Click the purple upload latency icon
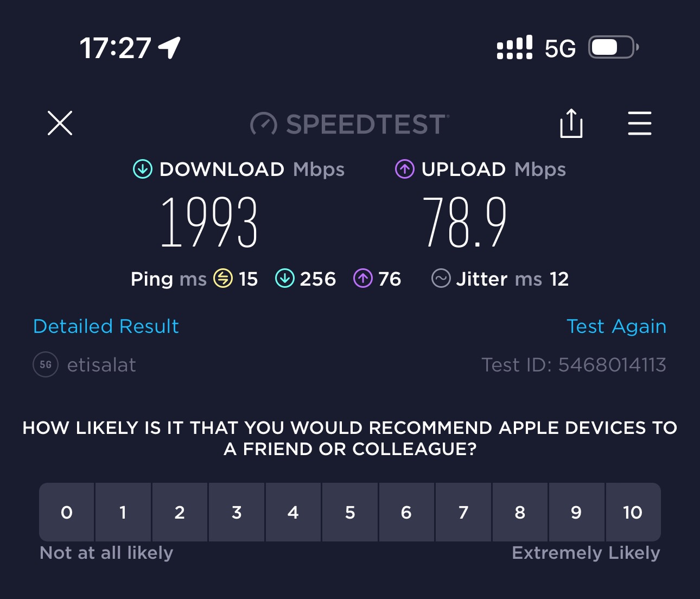700x599 pixels. click(362, 279)
